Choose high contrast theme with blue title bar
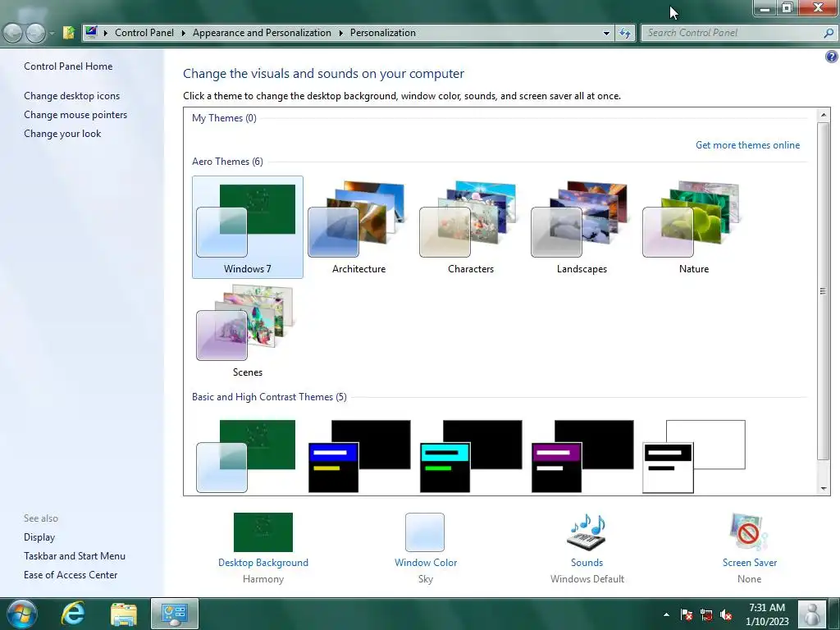 tap(359, 456)
